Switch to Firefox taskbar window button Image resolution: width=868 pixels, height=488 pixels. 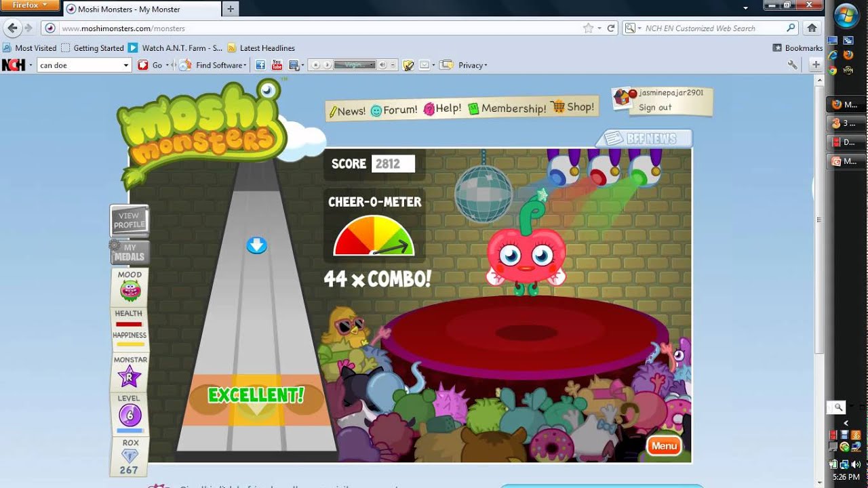click(x=846, y=104)
